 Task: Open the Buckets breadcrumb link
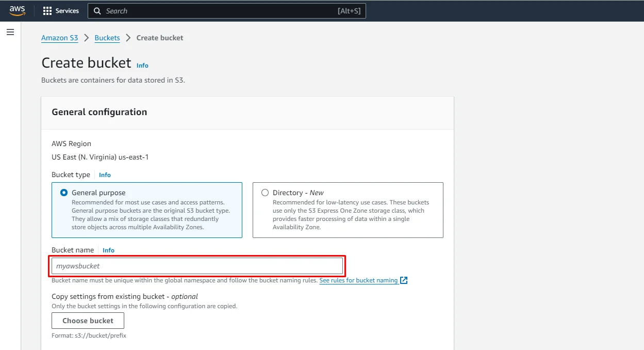coord(107,38)
